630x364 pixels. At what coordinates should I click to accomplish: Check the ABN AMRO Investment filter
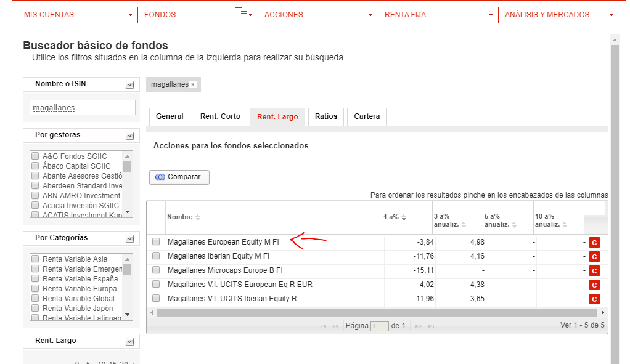(35, 195)
